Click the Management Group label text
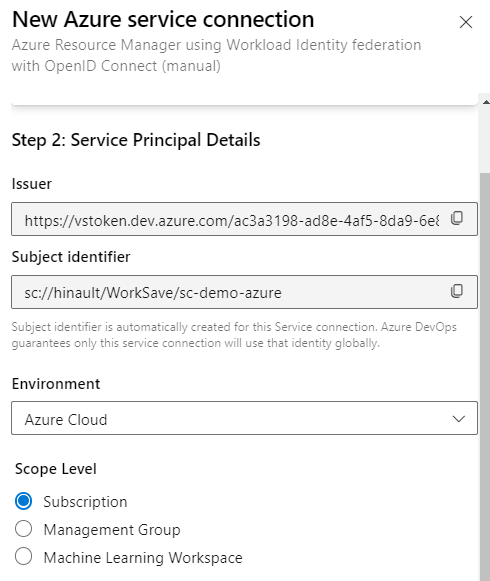This screenshot has height=581, width=490. pyautogui.click(x=112, y=529)
